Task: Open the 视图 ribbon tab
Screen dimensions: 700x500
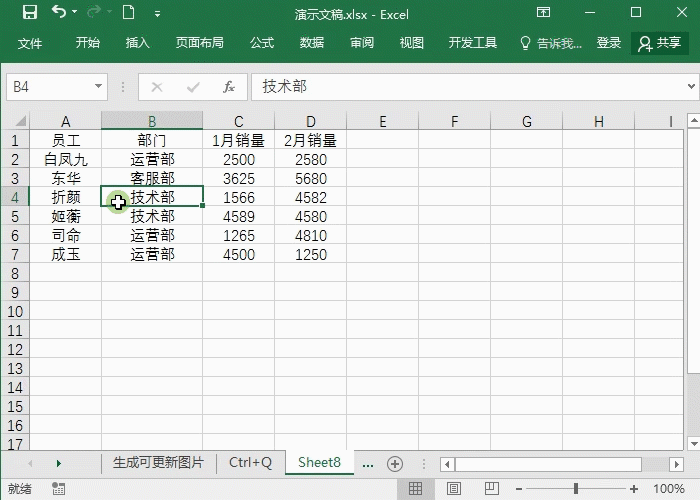Action: click(x=412, y=43)
